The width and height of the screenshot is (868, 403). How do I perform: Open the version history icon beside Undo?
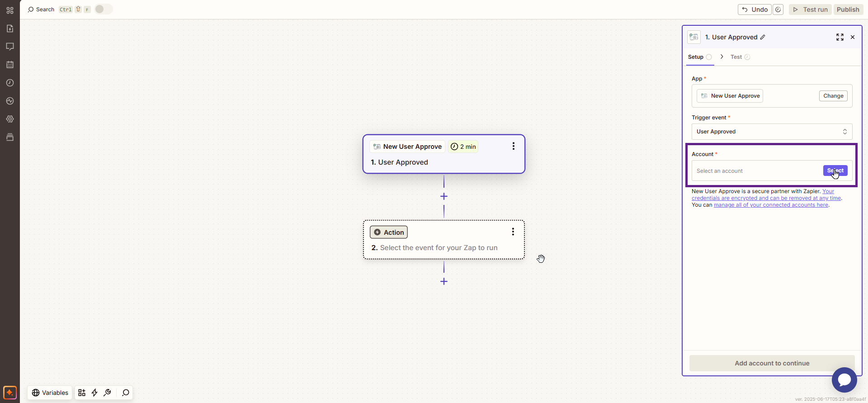(778, 9)
